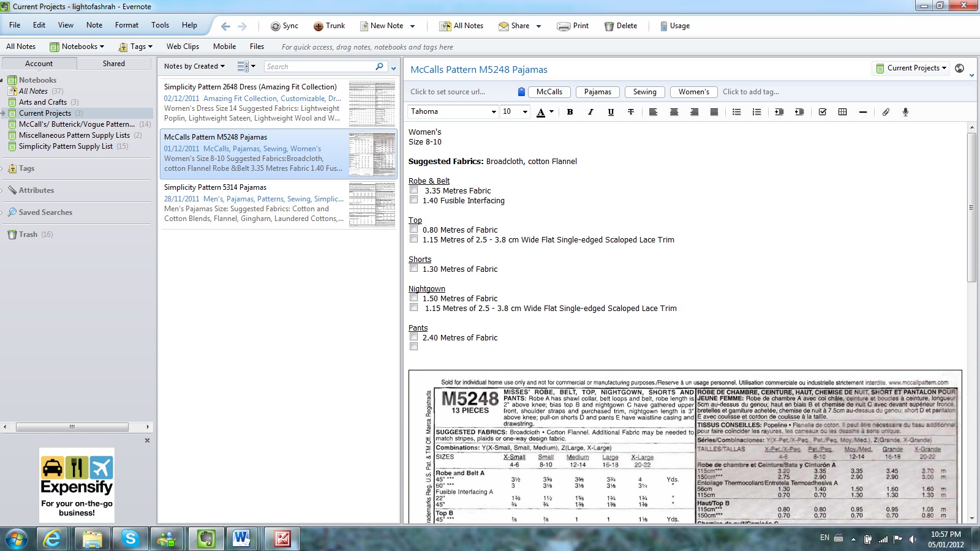The image size is (980, 551).
Task: Align text to the left
Action: coord(653,112)
